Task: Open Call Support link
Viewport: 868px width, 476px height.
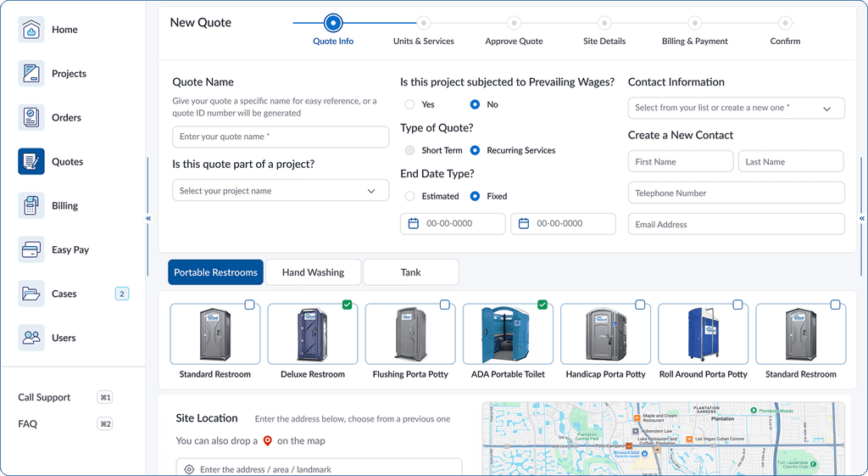Action: (44, 397)
